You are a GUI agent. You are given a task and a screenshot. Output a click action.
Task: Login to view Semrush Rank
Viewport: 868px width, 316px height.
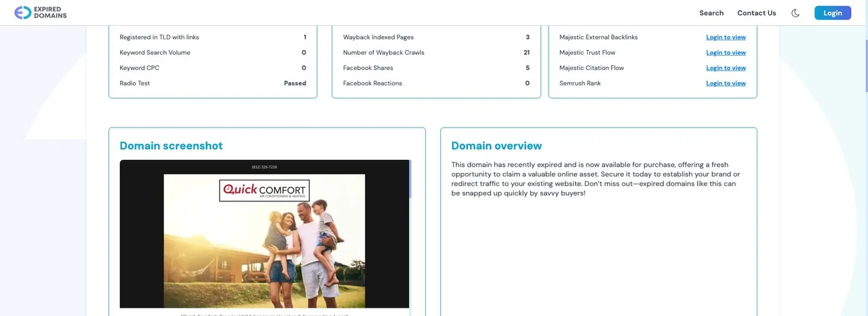click(726, 83)
